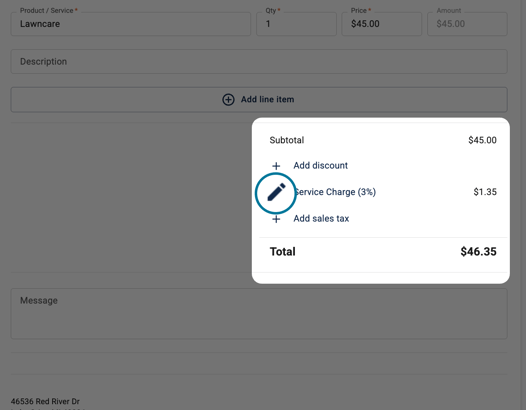Click the service charge amount $1.35
The height and width of the screenshot is (410, 526).
pyautogui.click(x=485, y=192)
